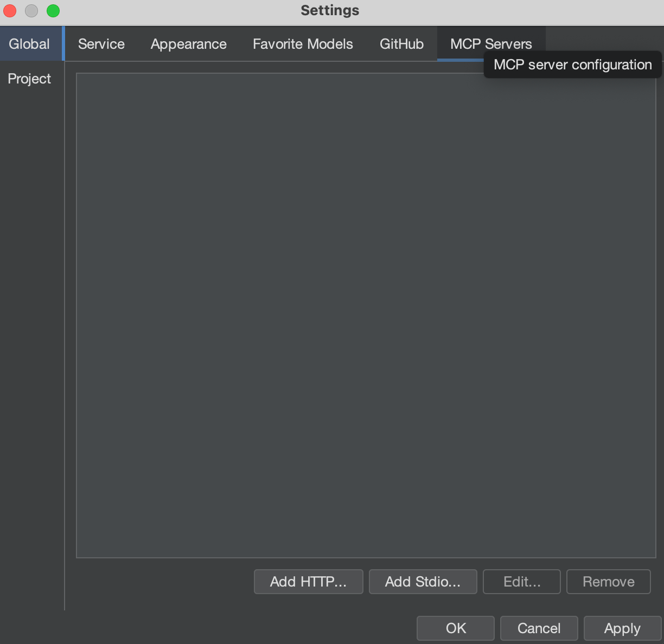Switch to Project settings in the sidebar
Viewport: 664px width, 644px height.
[29, 79]
